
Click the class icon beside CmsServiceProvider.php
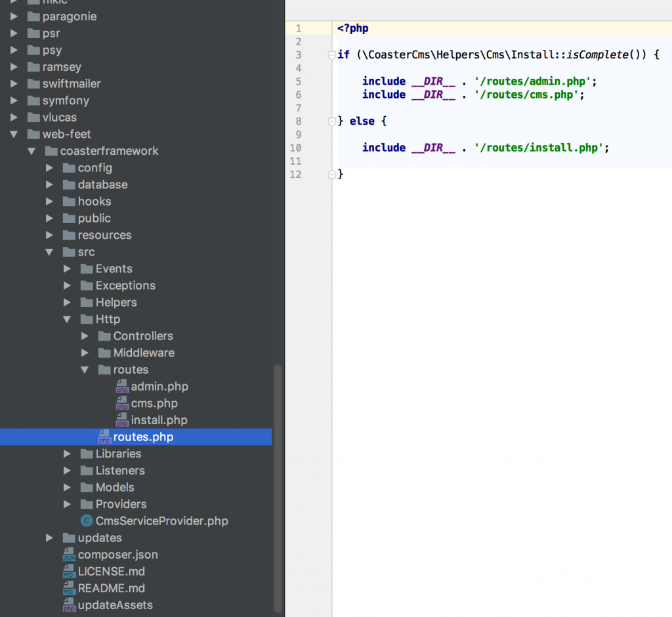pyautogui.click(x=86, y=521)
